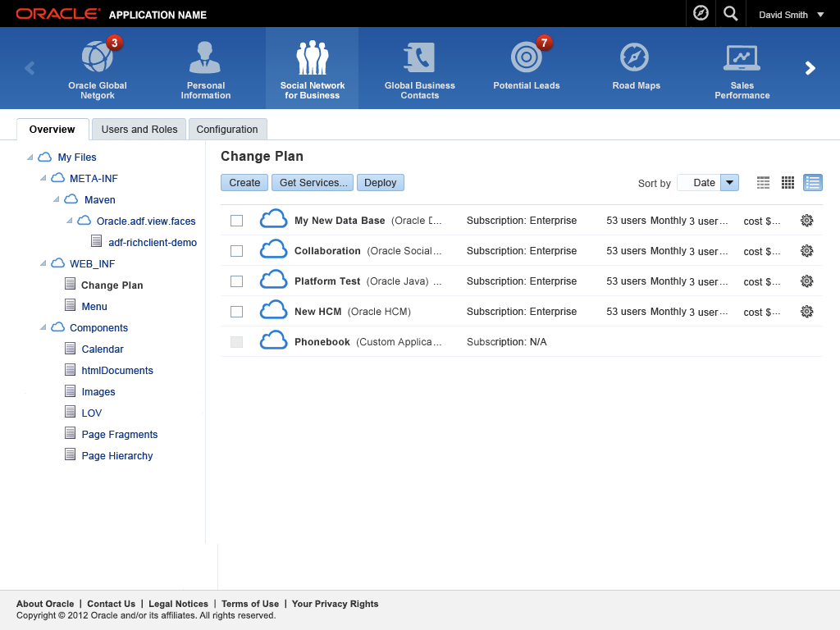Click cloud icon of New HCM service
The width and height of the screenshot is (840, 630).
[273, 311]
